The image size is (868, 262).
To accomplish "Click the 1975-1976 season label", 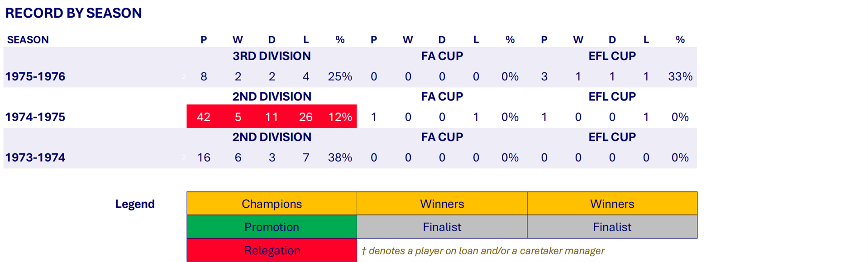I will coord(35,76).
